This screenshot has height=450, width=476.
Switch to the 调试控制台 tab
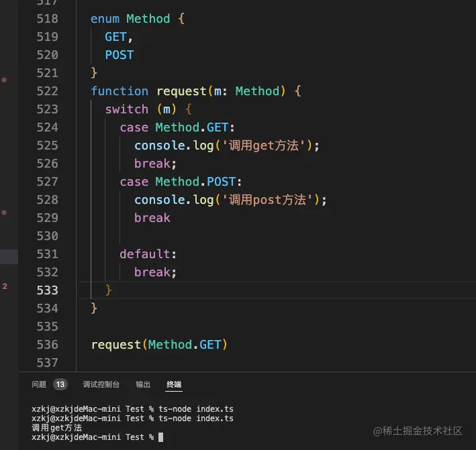coord(101,384)
